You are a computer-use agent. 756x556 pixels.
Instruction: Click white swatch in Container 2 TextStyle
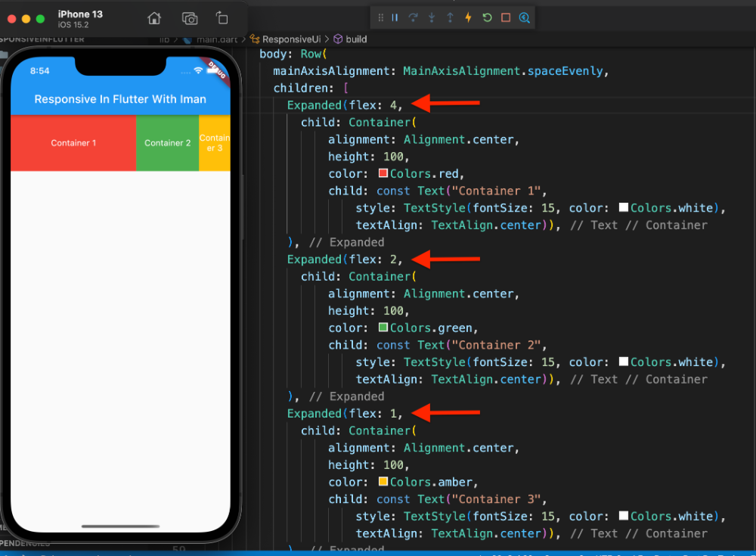click(x=624, y=362)
